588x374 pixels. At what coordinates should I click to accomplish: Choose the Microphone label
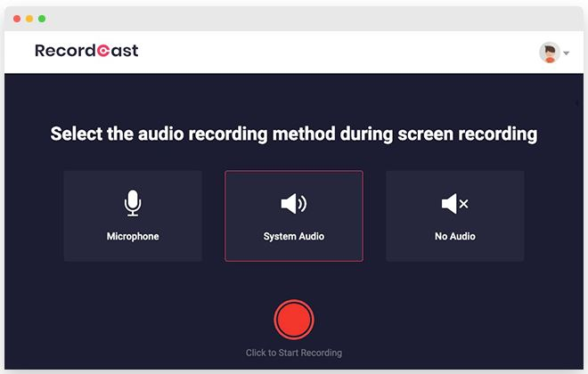133,236
